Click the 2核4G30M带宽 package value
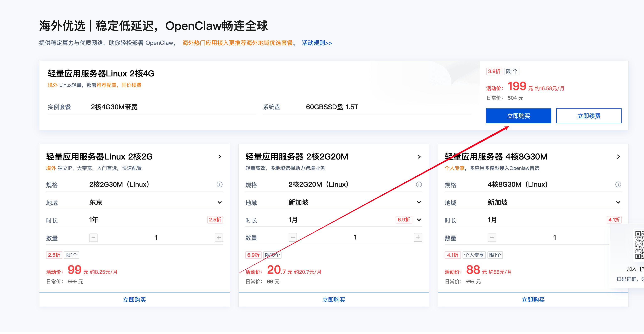644x334 pixels. pos(114,107)
